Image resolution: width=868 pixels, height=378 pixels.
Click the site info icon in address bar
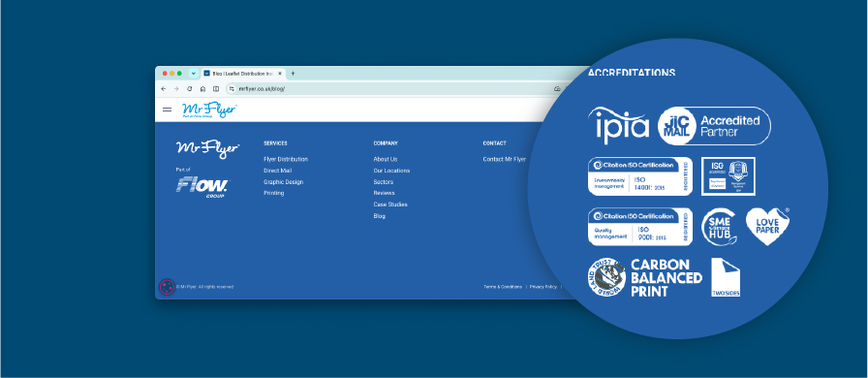(x=232, y=88)
